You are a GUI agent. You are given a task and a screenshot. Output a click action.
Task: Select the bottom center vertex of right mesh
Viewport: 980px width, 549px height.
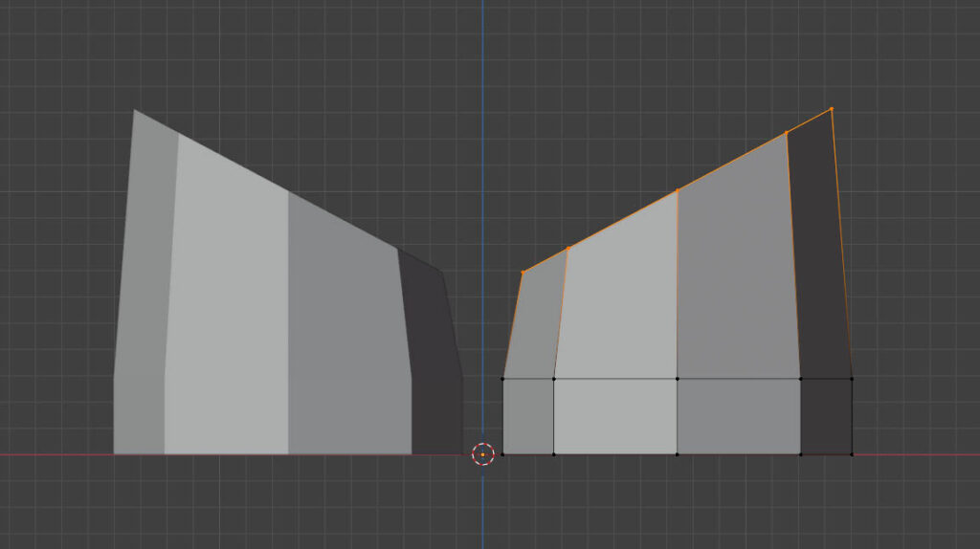click(678, 454)
